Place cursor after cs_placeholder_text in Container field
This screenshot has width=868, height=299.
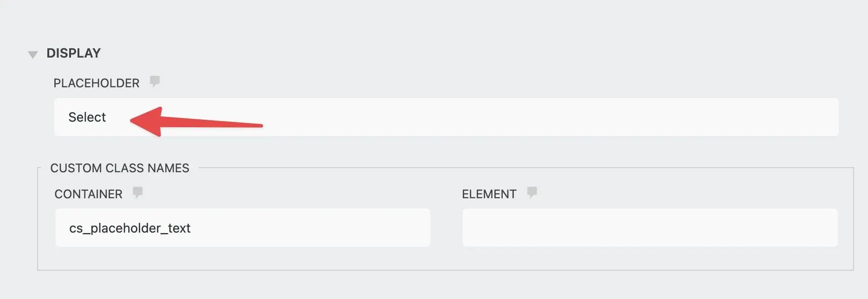[x=192, y=228]
